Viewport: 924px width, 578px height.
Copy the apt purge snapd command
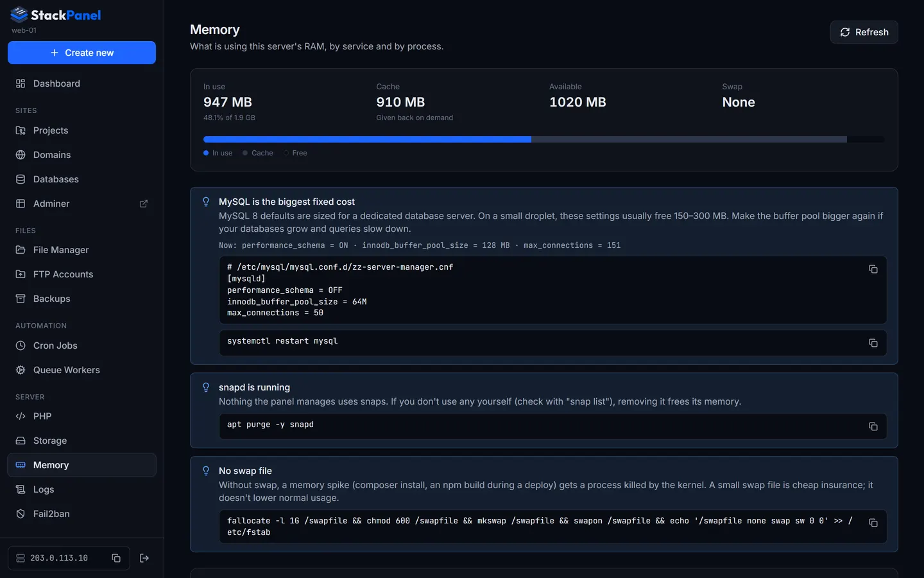click(873, 426)
